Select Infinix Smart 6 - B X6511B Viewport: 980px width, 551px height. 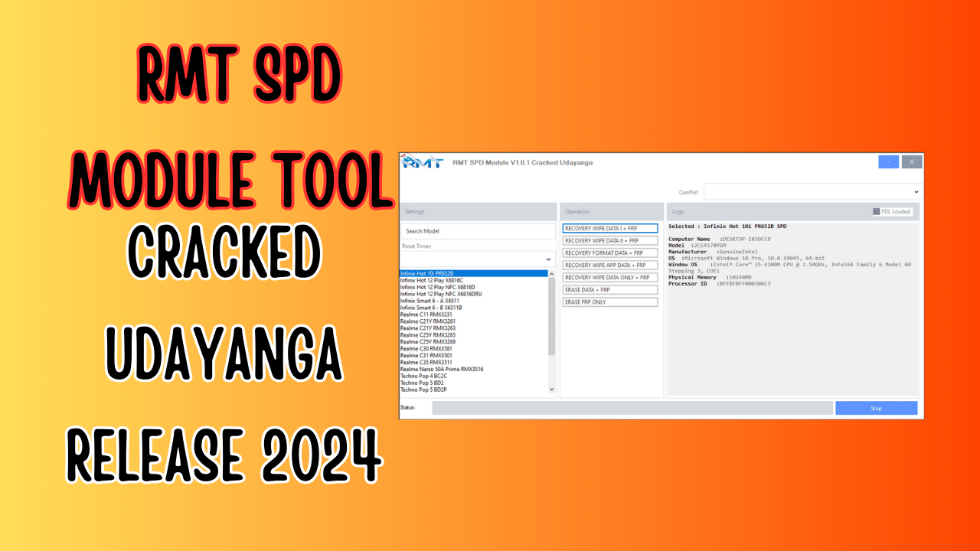coord(474,308)
